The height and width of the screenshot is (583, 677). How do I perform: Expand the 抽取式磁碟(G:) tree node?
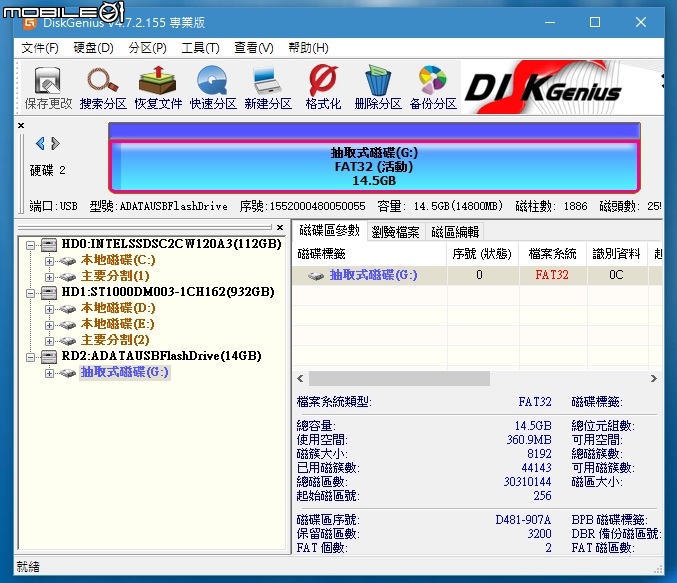[x=49, y=373]
